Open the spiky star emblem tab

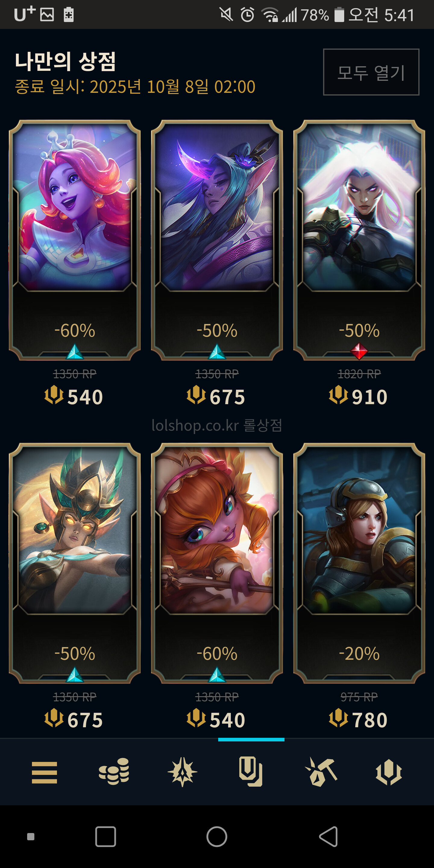coord(182,772)
